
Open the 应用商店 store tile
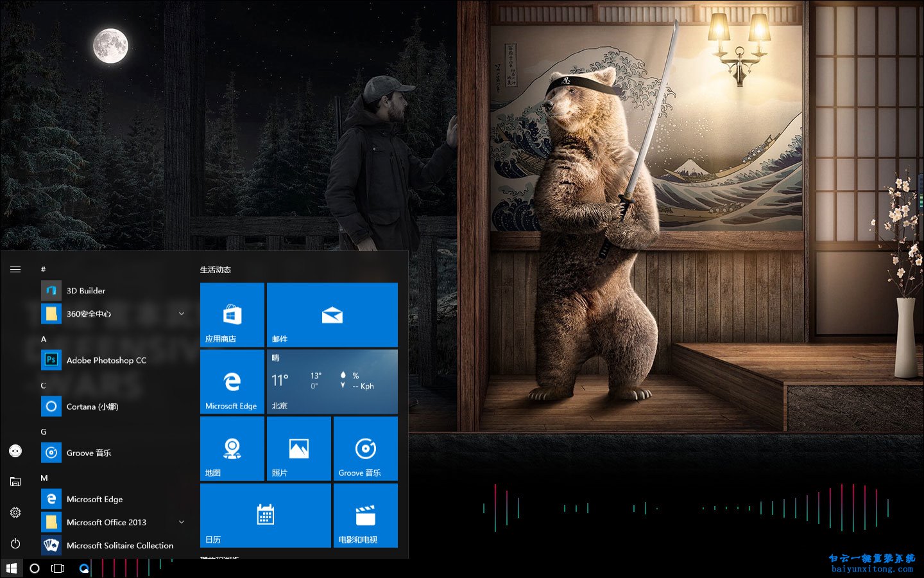pyautogui.click(x=232, y=315)
